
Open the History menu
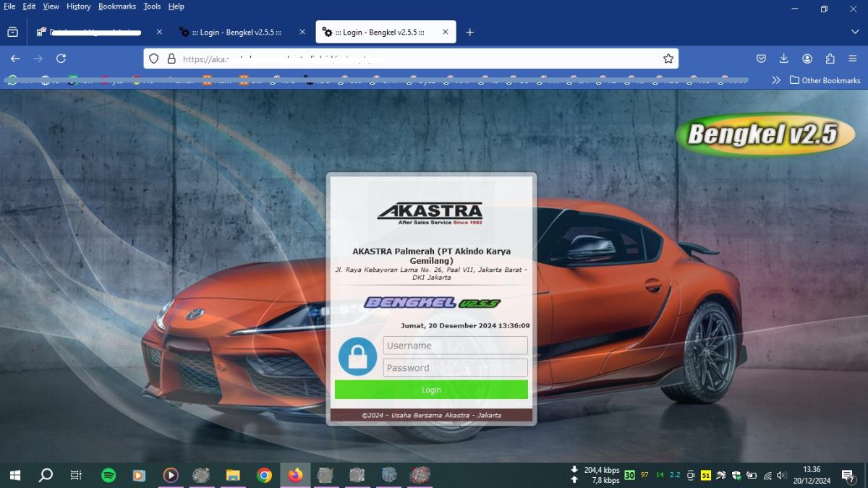pos(78,7)
